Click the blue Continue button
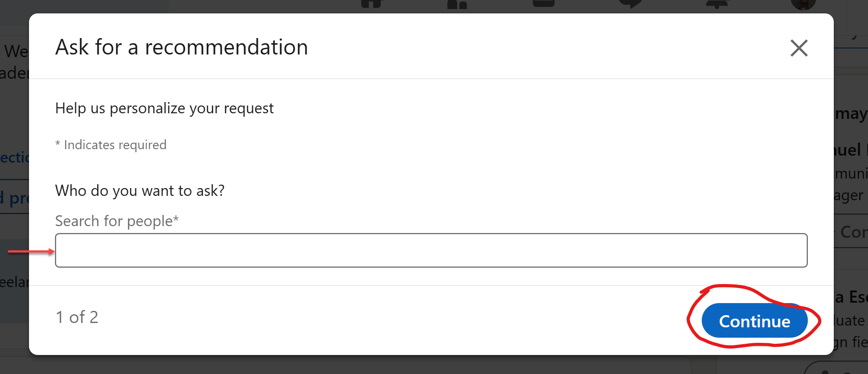This screenshot has width=868, height=374. [755, 321]
